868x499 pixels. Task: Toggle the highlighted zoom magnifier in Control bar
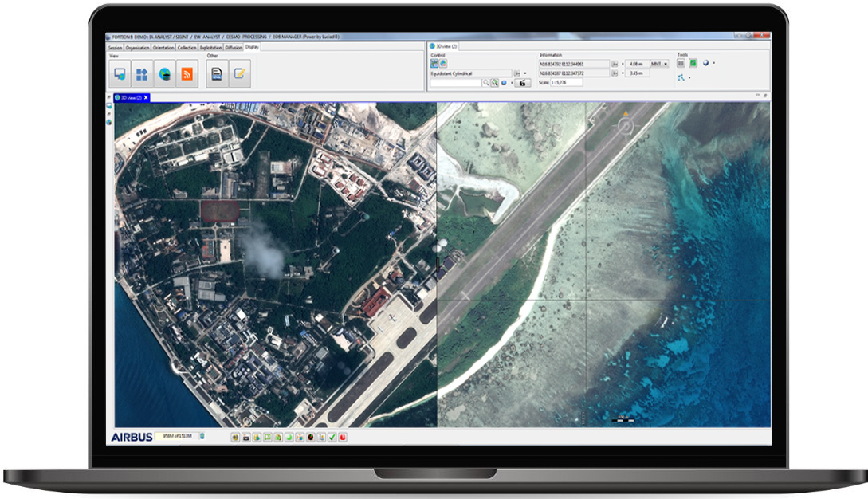493,83
